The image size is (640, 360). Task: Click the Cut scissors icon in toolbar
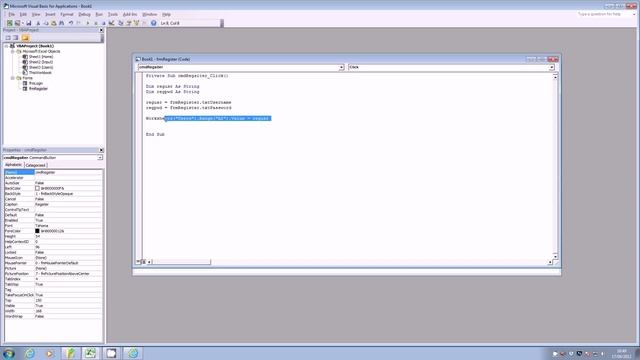(x=38, y=23)
